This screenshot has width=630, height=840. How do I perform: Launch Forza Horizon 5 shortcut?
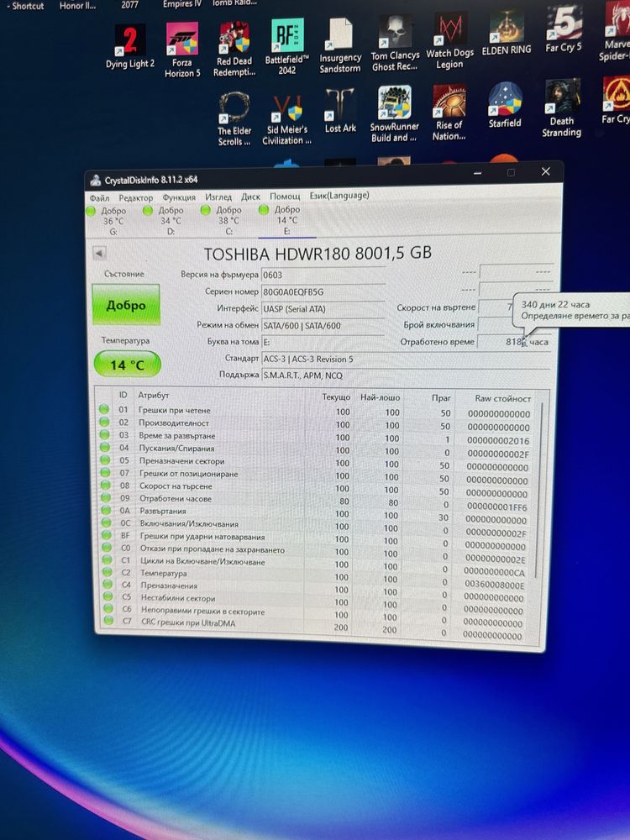(x=182, y=50)
